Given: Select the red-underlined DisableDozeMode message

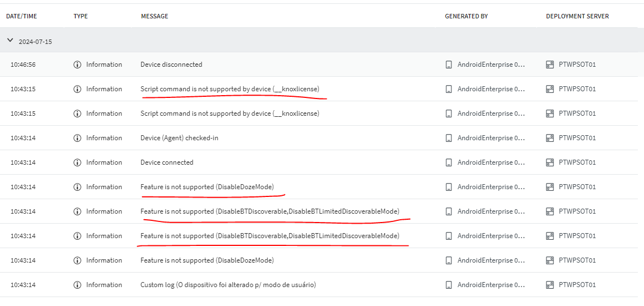Looking at the screenshot, I should pos(207,187).
